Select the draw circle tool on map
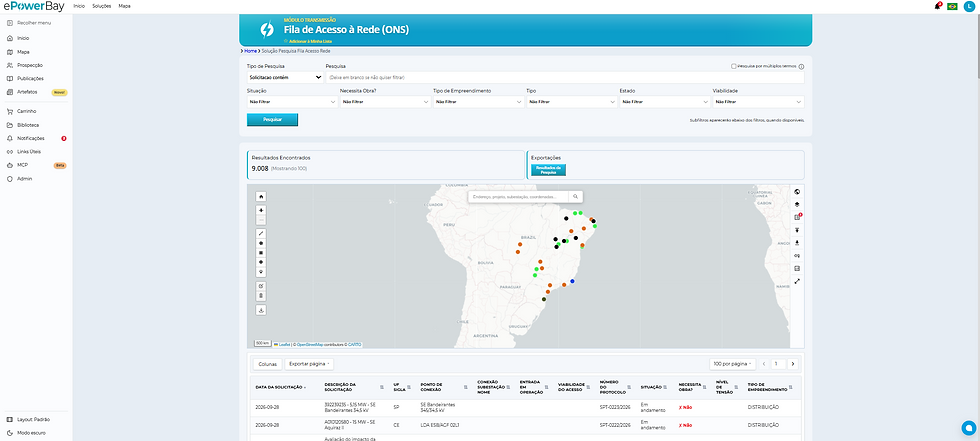The width and height of the screenshot is (980, 441). (x=261, y=262)
